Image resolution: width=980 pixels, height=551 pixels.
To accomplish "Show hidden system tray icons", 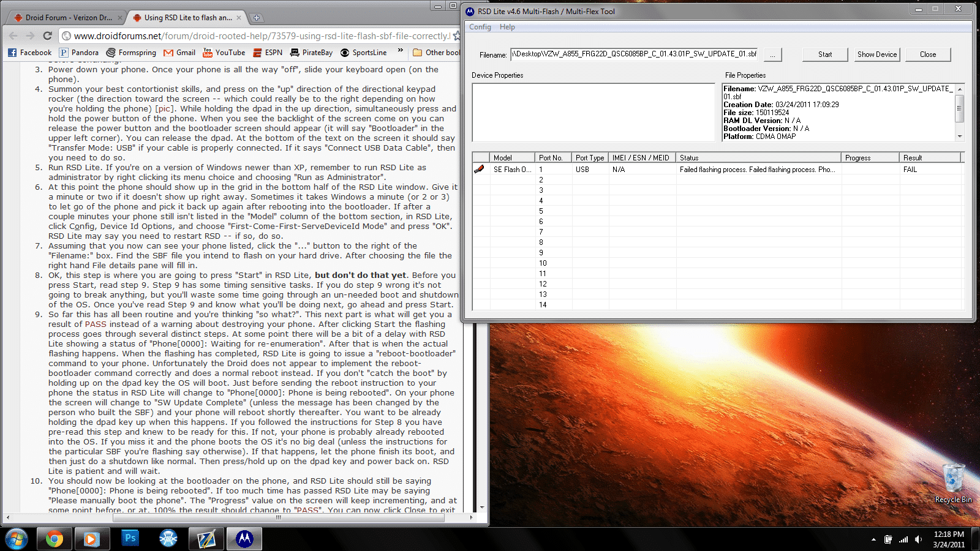I will pos(873,539).
